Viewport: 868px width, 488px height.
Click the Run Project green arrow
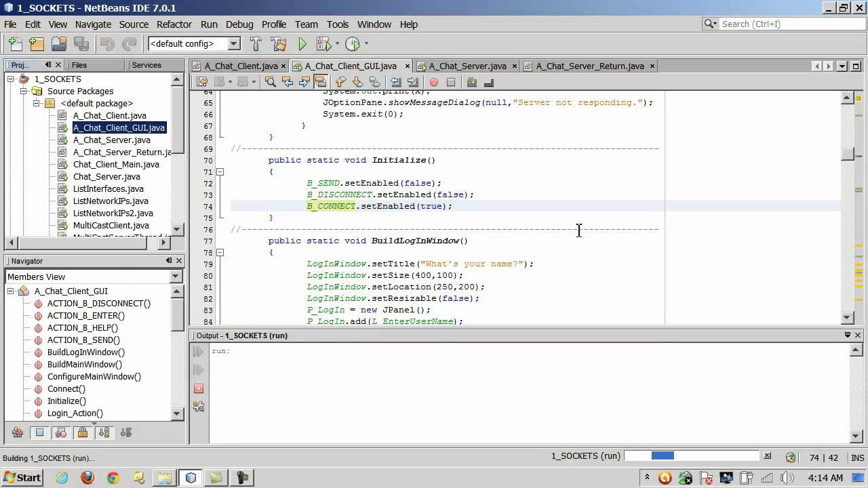click(302, 44)
